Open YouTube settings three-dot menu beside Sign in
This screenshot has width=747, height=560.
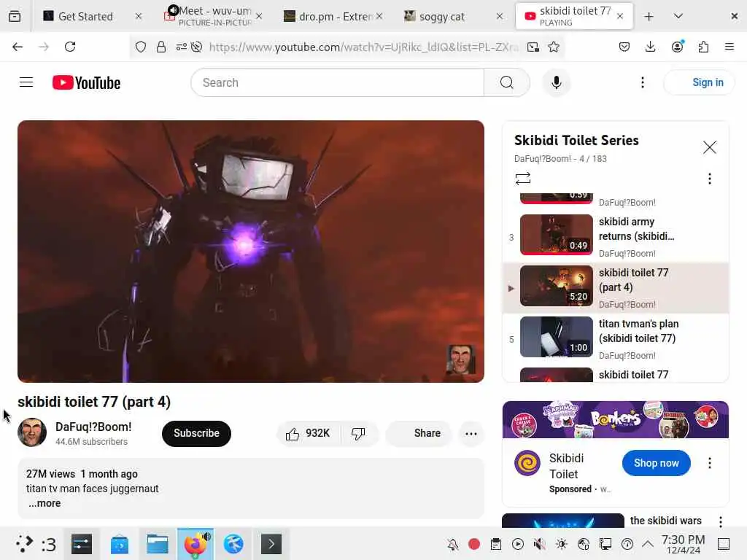pos(642,82)
